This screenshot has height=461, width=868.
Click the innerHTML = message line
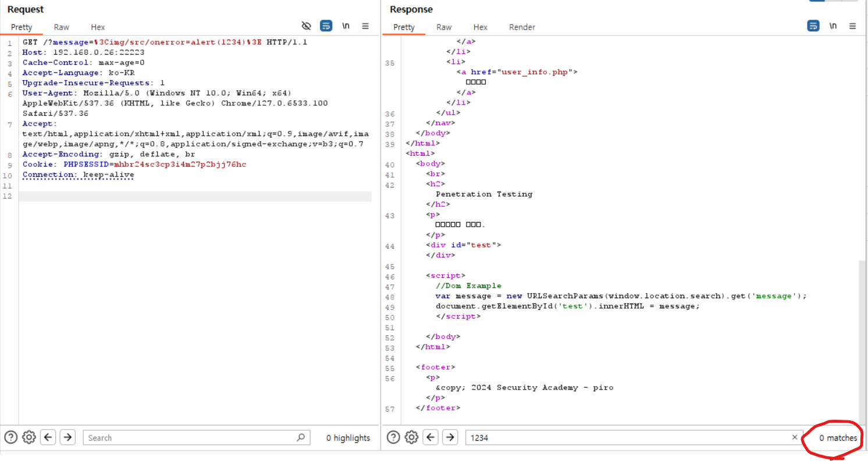tap(568, 306)
